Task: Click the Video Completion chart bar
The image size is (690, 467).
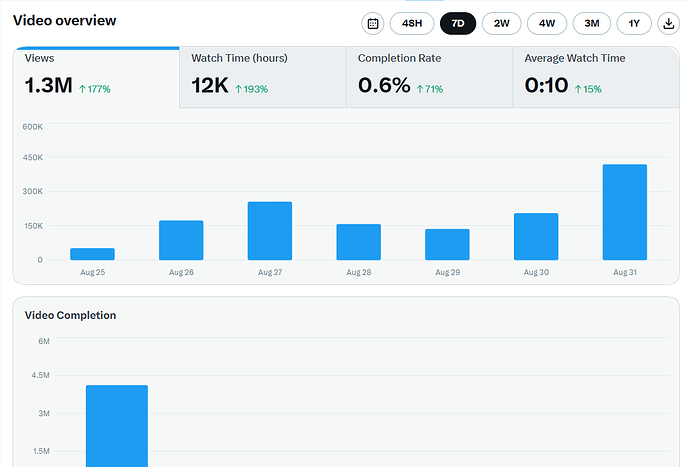Action: pos(117,426)
